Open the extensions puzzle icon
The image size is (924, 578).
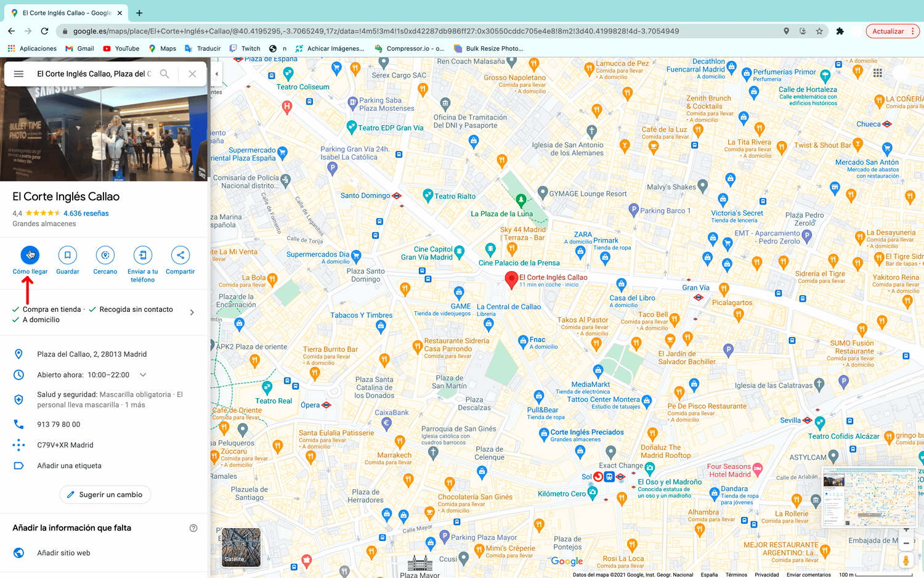(840, 31)
